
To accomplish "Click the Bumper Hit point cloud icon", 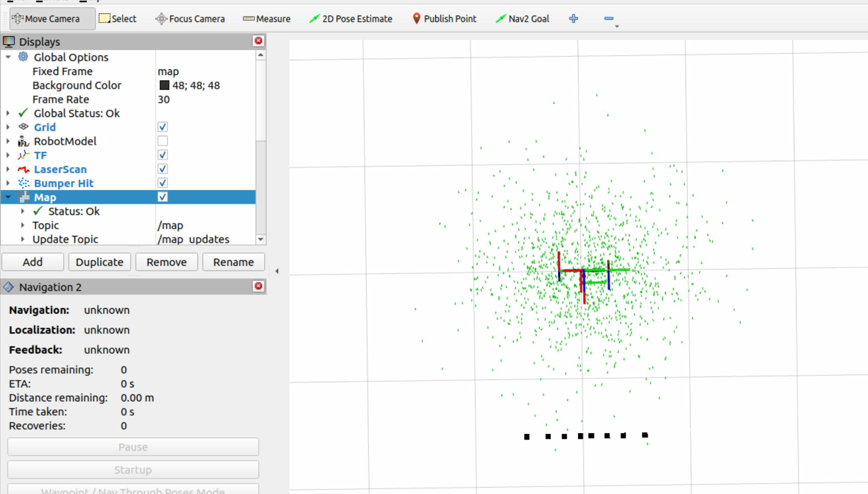I will (23, 183).
